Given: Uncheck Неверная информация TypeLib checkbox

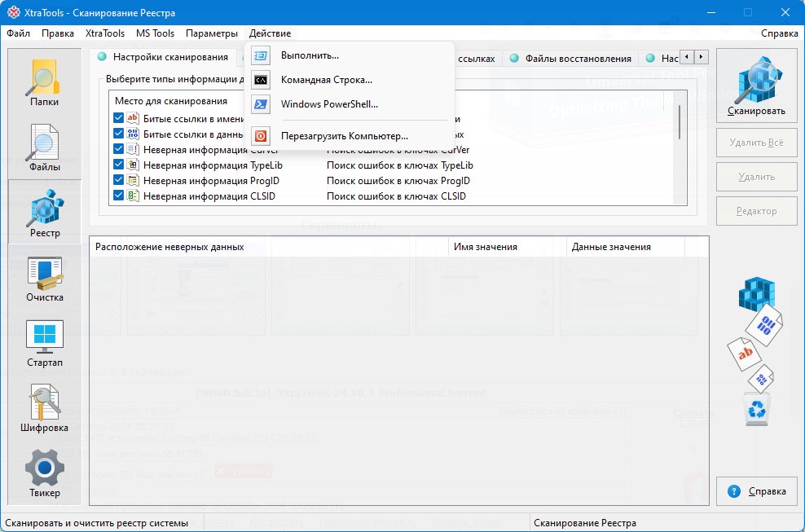Looking at the screenshot, I should tap(119, 165).
